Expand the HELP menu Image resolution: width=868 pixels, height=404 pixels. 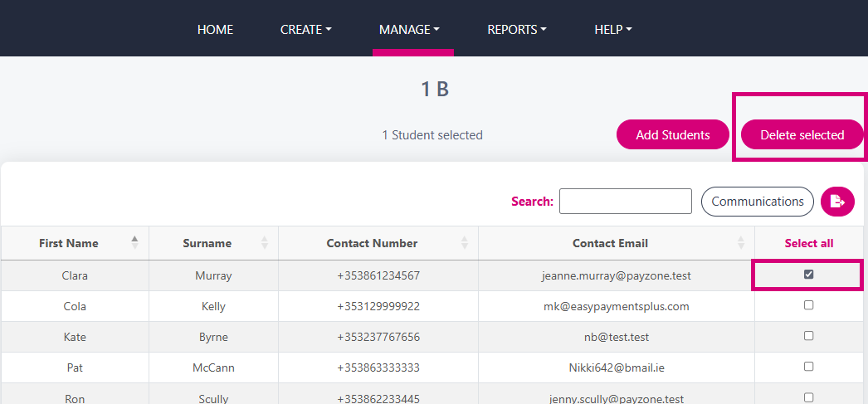[612, 29]
